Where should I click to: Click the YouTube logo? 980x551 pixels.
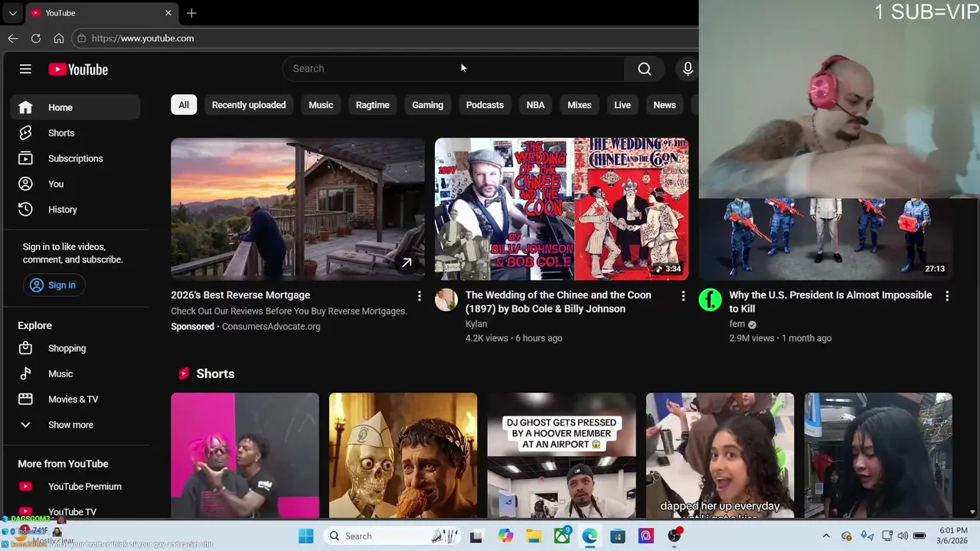78,69
